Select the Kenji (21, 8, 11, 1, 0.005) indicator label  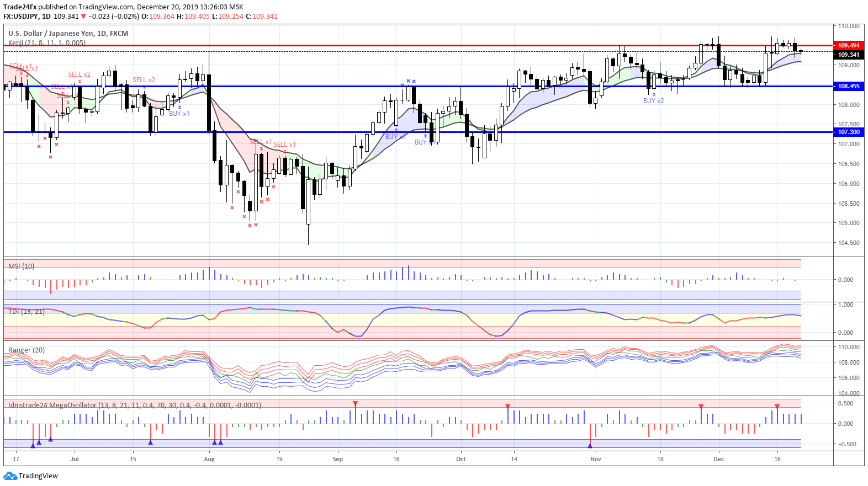pos(47,42)
